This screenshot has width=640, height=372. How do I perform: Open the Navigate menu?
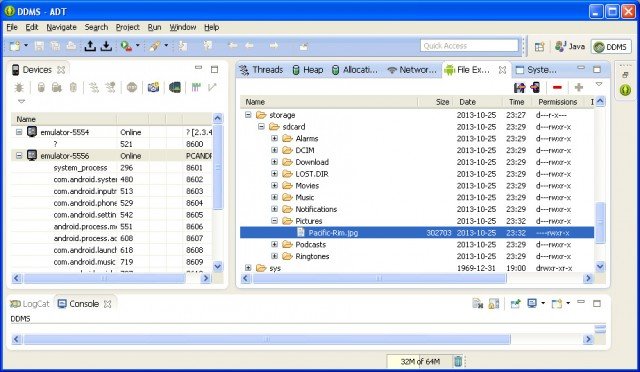[62, 27]
